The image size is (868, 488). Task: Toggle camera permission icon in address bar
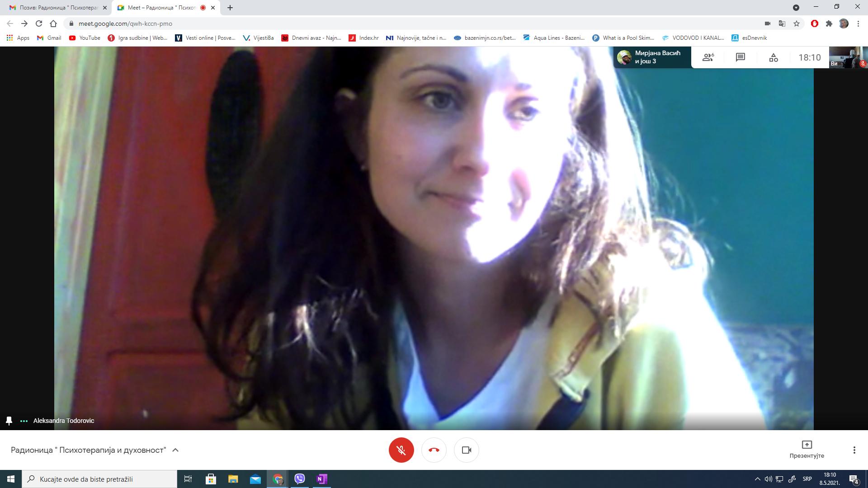pyautogui.click(x=767, y=23)
